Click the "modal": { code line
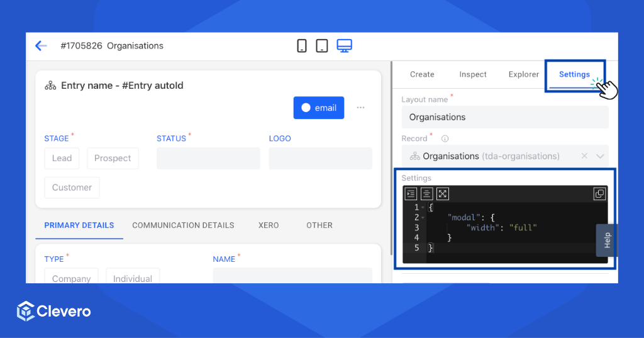The width and height of the screenshot is (644, 338). click(472, 218)
